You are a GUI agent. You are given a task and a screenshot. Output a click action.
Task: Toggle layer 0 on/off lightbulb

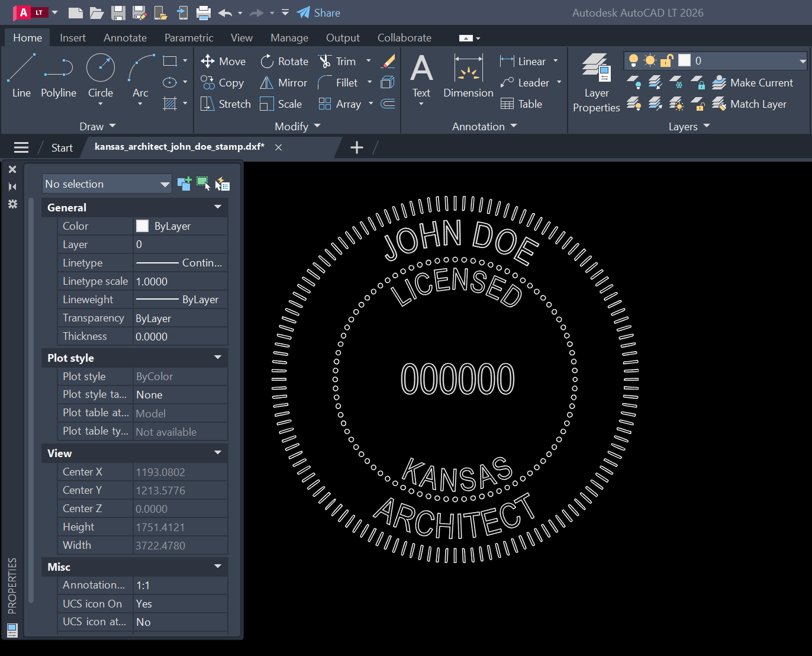point(633,60)
